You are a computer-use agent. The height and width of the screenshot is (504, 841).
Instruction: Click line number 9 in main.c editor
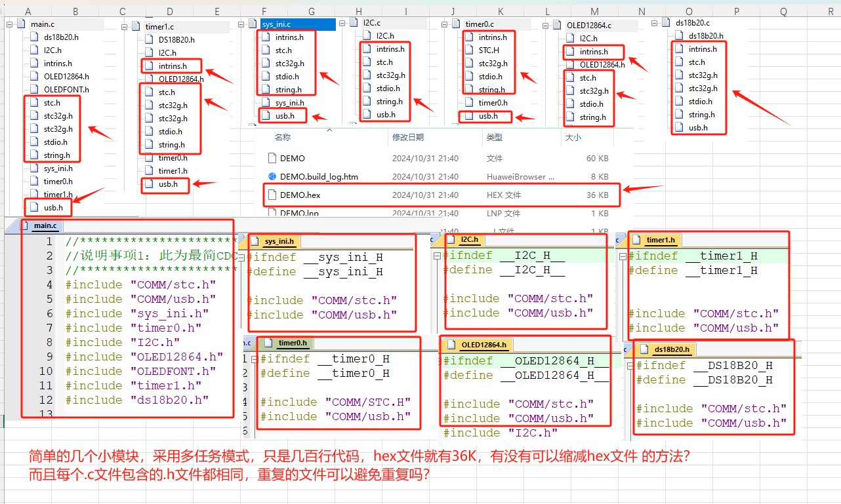49,357
